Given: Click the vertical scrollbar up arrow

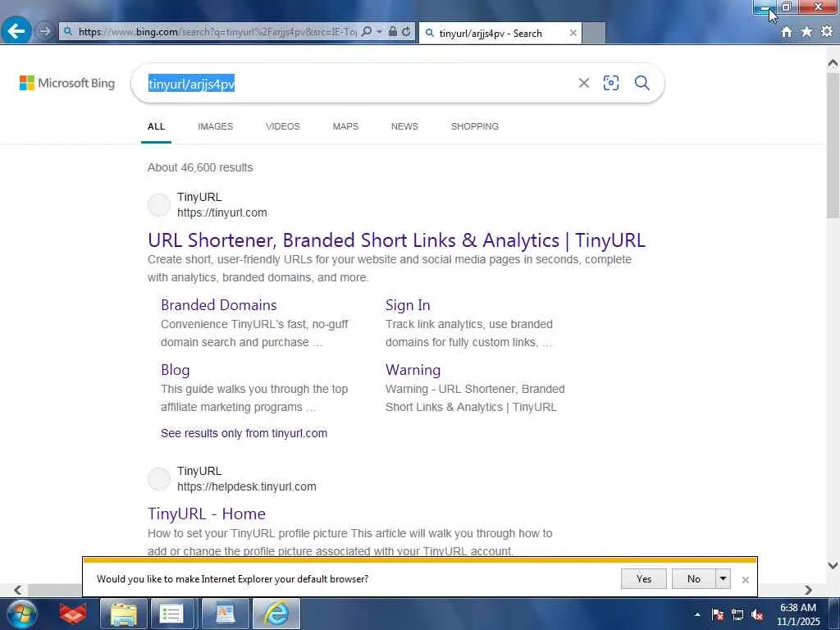Looking at the screenshot, I should coord(833,64).
